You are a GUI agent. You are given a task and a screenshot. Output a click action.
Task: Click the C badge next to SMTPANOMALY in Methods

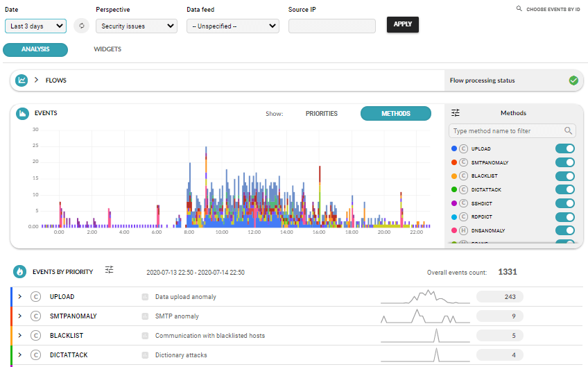point(463,162)
